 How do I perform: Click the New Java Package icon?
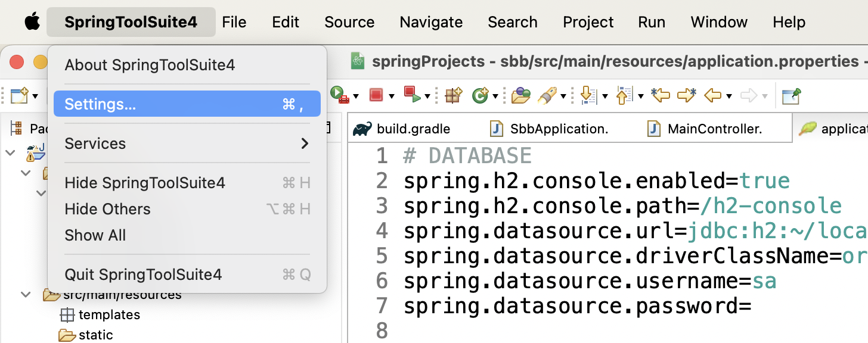click(x=454, y=95)
